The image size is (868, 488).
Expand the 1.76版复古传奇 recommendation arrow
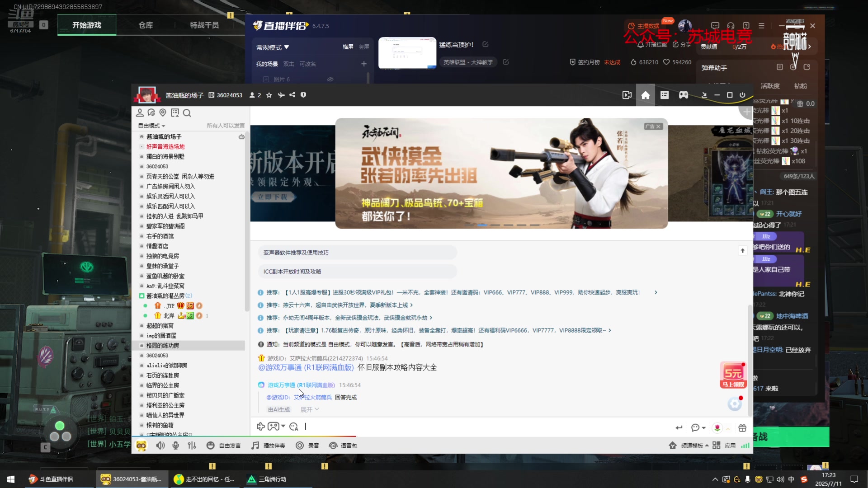coord(610,330)
